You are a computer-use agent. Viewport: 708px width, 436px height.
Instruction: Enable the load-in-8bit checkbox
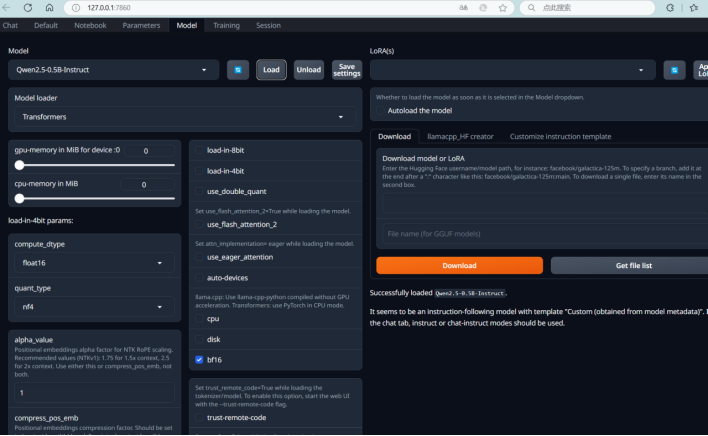click(x=199, y=150)
